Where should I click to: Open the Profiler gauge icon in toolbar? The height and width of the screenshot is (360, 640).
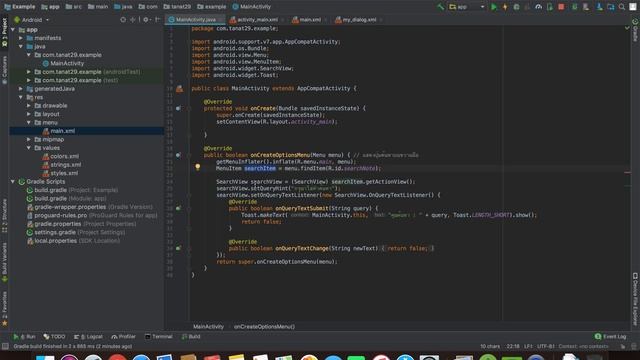[538, 7]
